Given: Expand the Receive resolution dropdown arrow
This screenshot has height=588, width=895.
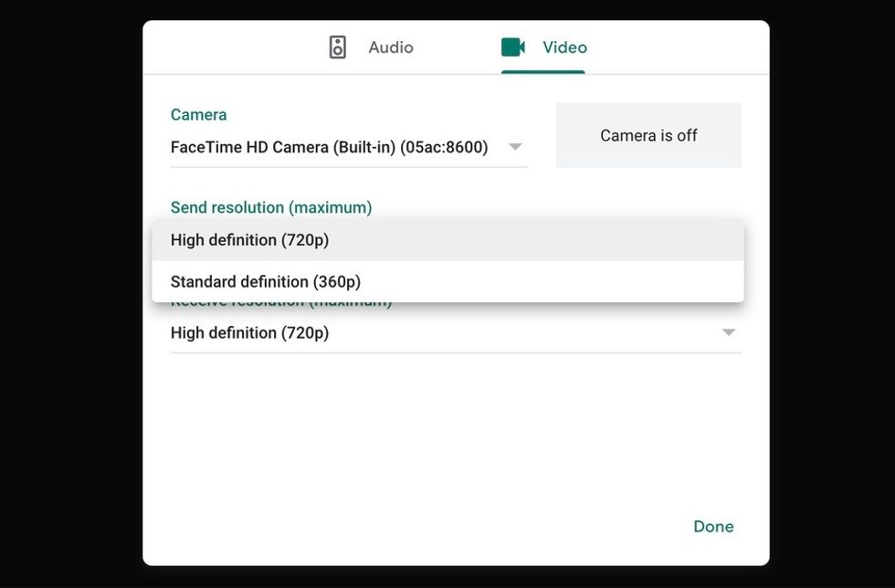Looking at the screenshot, I should pos(728,333).
